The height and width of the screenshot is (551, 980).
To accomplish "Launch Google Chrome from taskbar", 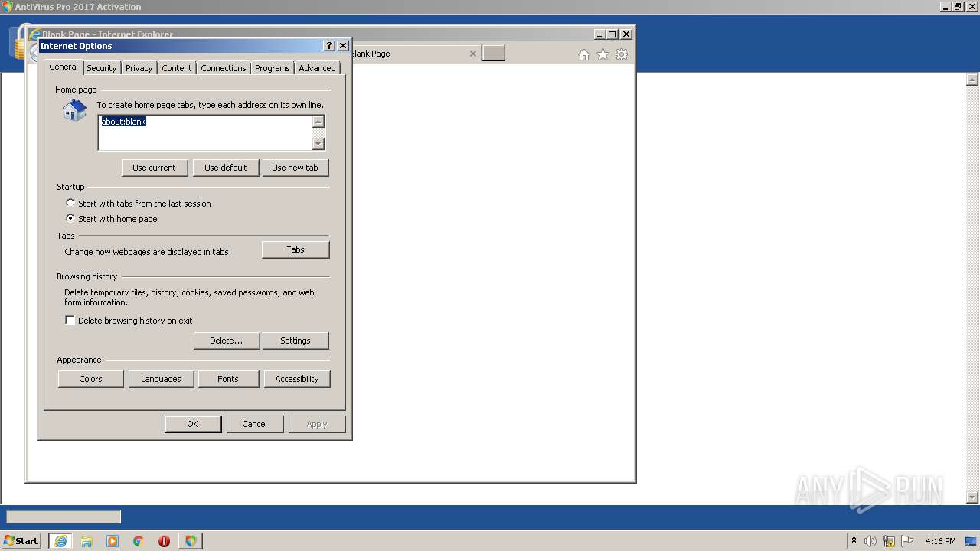I will [139, 541].
